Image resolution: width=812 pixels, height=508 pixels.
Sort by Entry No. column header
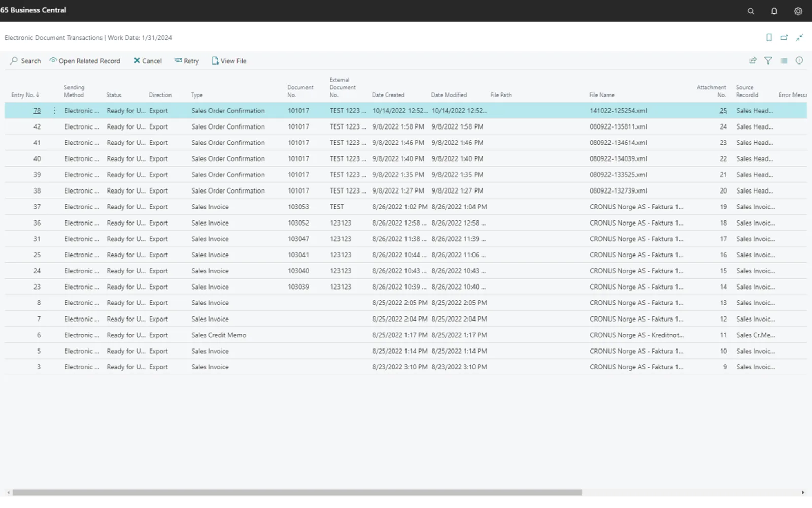coord(25,95)
